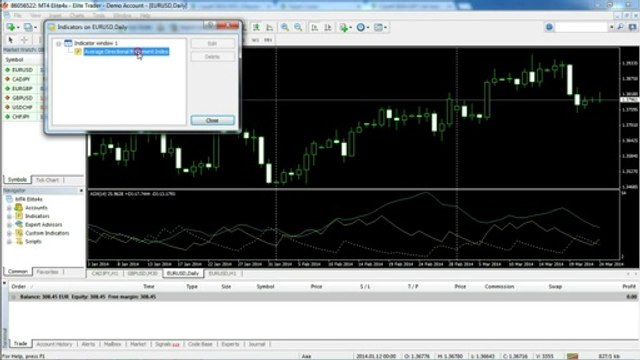Screen dimensions: 640x360
Task: Open the search field dropdown arrow
Action: (x=611, y=27)
